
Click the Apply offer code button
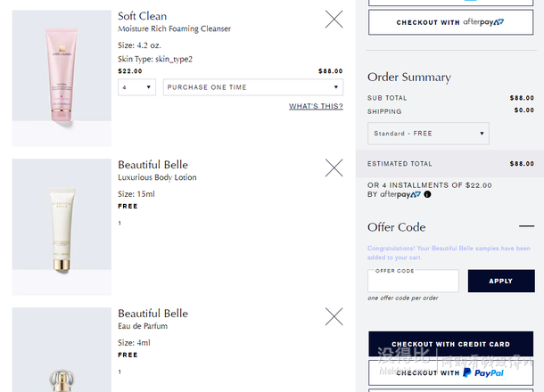pos(501,281)
